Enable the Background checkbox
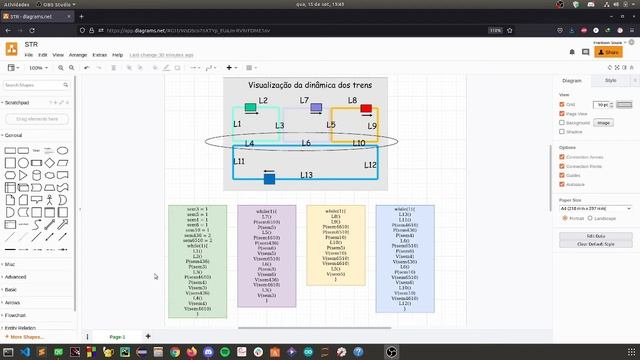 point(562,122)
